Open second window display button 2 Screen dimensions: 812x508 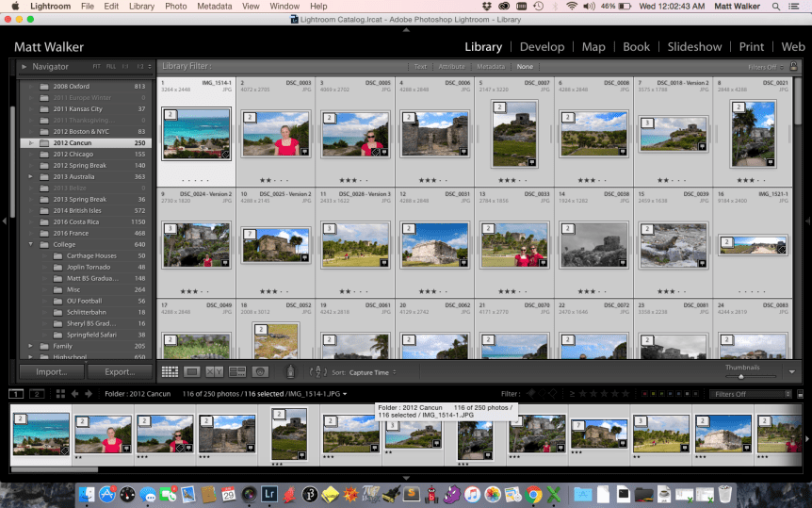tap(37, 394)
